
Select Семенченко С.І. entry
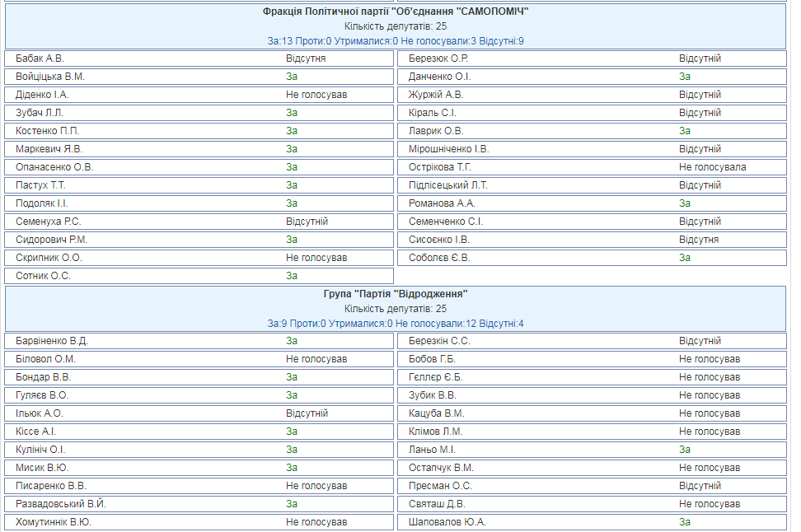(446, 222)
